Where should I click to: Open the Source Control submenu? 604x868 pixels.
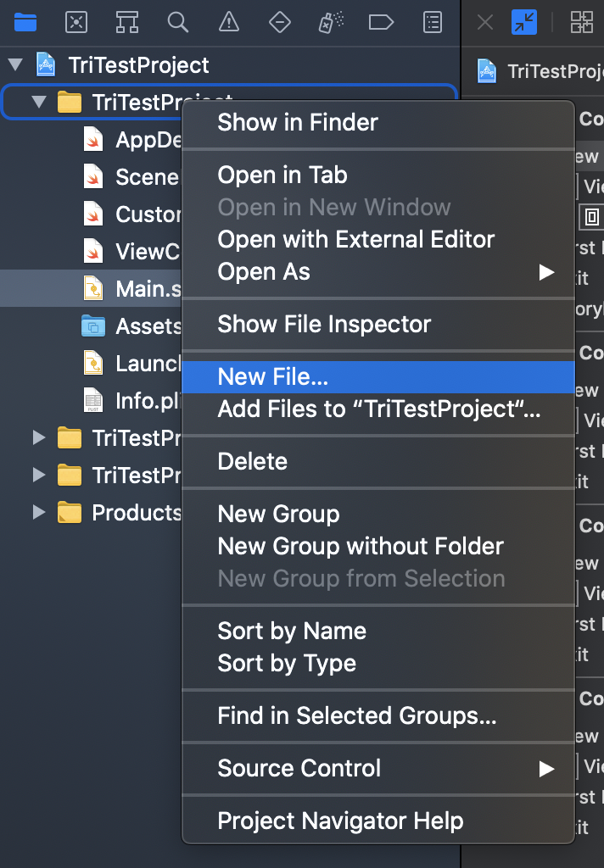[x=299, y=768]
